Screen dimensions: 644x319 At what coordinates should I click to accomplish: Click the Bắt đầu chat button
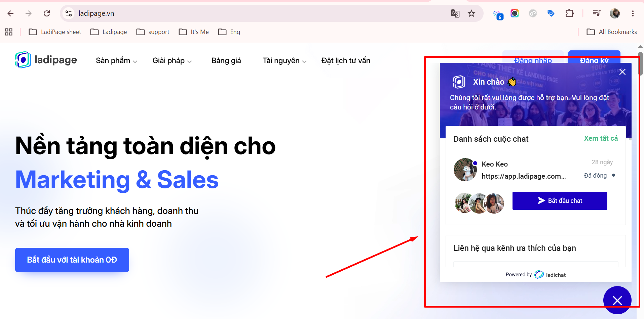click(560, 201)
